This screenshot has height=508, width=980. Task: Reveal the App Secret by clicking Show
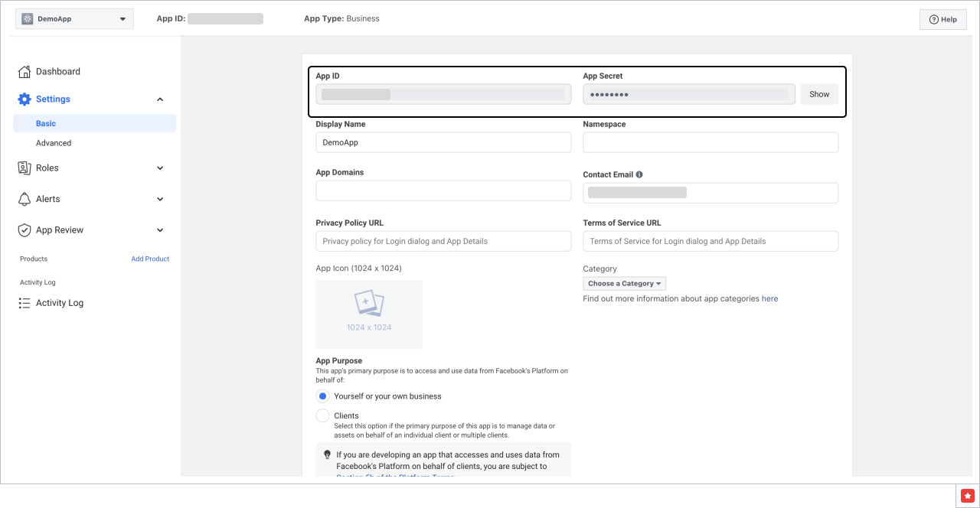point(818,93)
